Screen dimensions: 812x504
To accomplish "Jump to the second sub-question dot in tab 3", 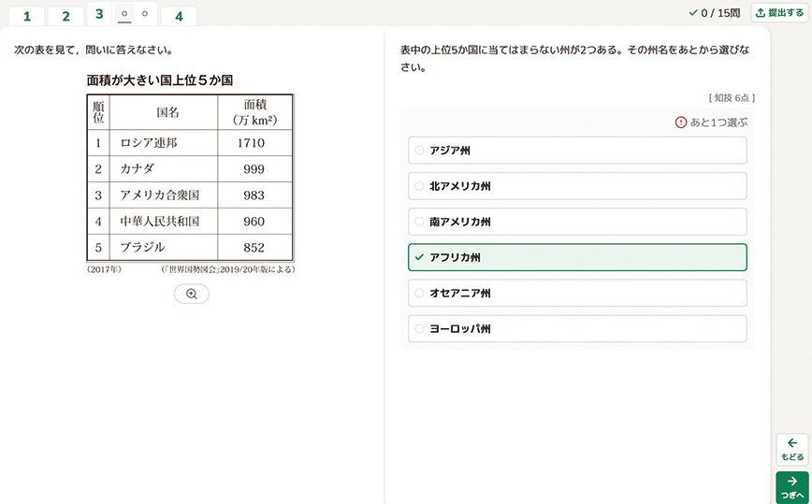I will point(144,14).
